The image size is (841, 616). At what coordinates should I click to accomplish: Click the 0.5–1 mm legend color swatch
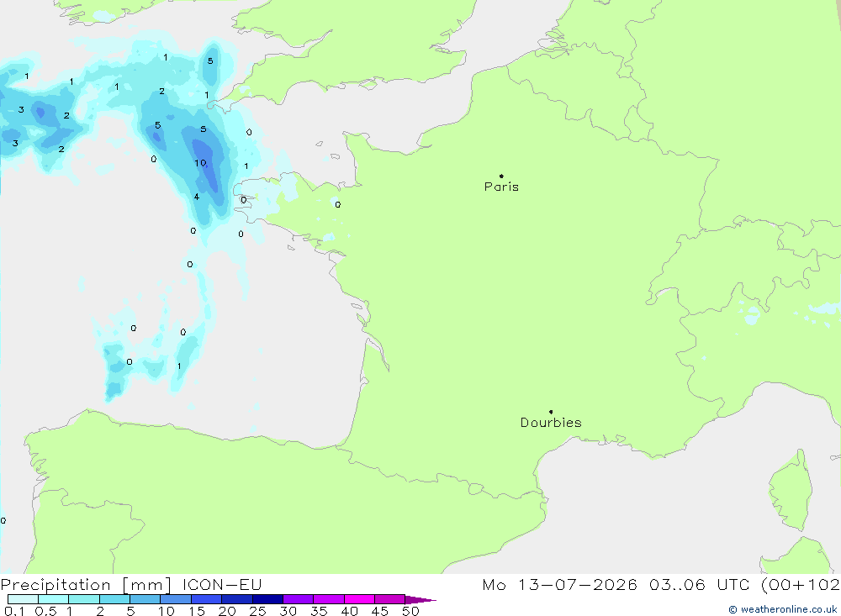(54, 599)
